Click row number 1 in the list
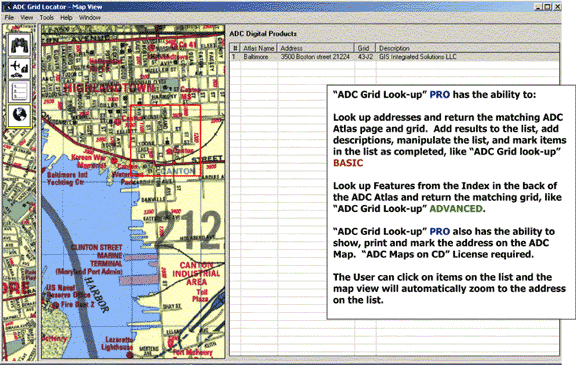The height and width of the screenshot is (365, 576). coord(234,57)
